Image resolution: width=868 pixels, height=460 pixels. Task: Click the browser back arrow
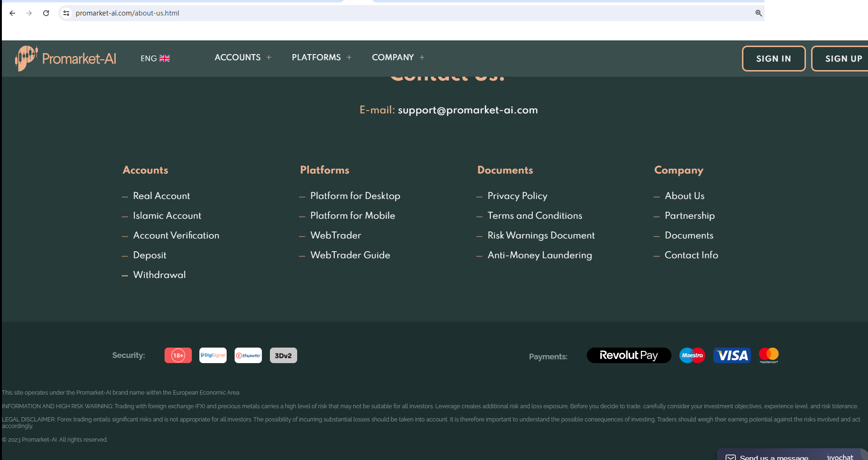(x=12, y=13)
